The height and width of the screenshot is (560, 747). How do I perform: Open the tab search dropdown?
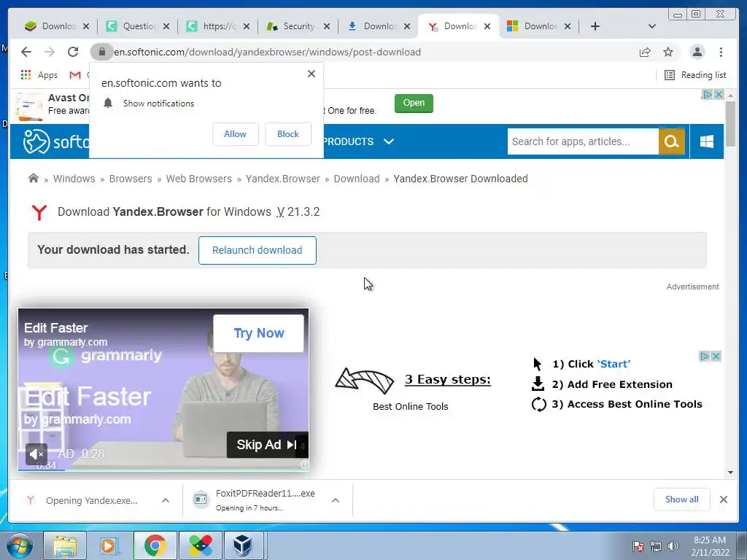(x=652, y=26)
